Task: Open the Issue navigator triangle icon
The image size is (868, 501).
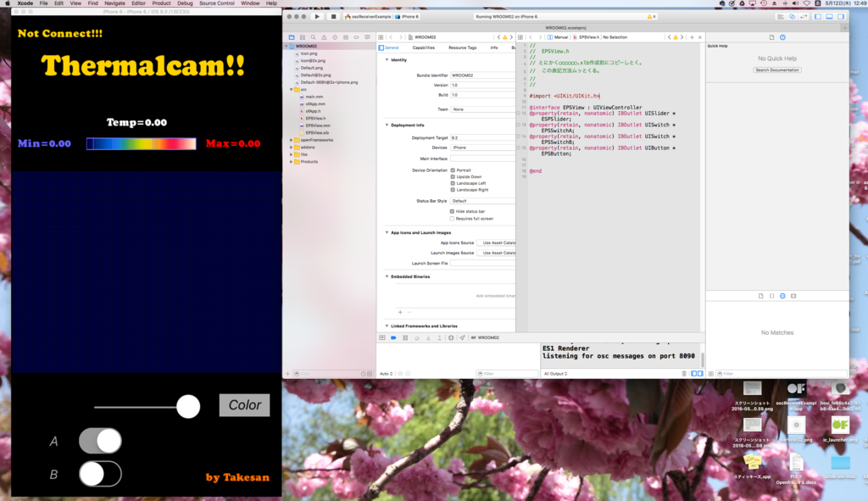Action: [x=324, y=37]
